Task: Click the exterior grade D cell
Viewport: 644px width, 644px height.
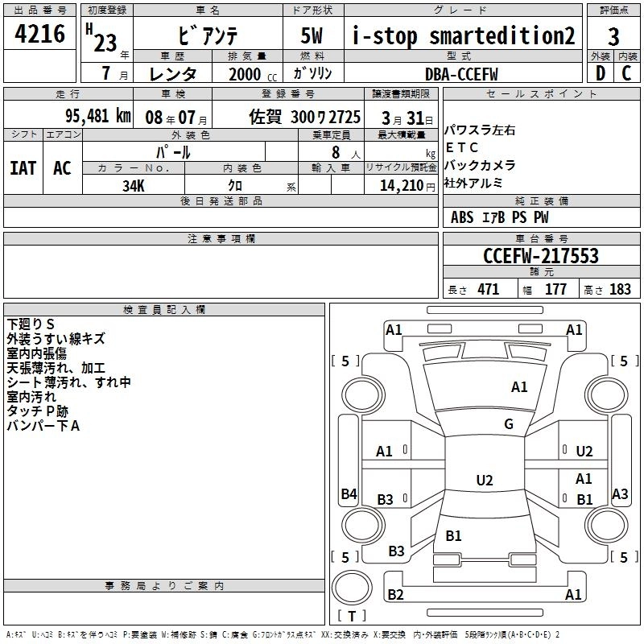Action: (600, 72)
